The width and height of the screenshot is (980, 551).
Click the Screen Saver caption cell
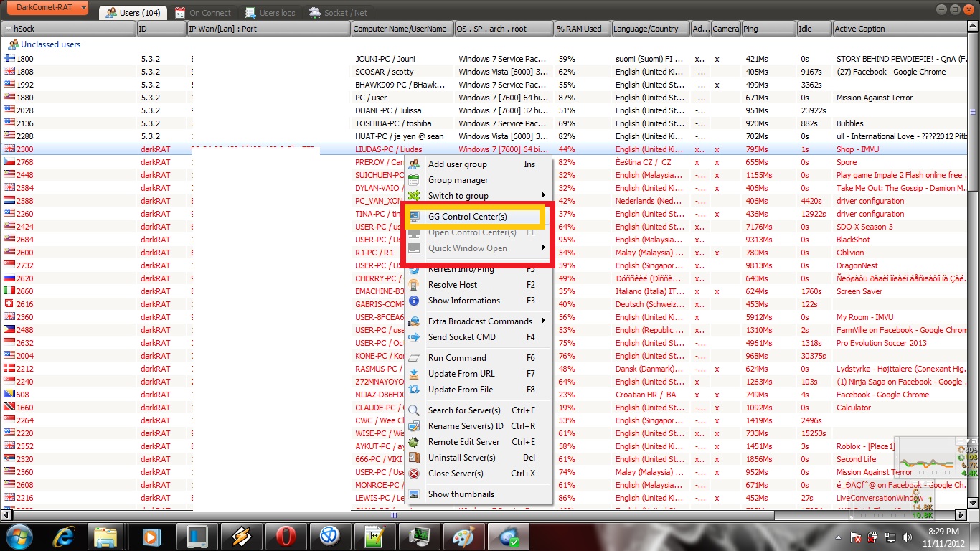click(x=859, y=291)
